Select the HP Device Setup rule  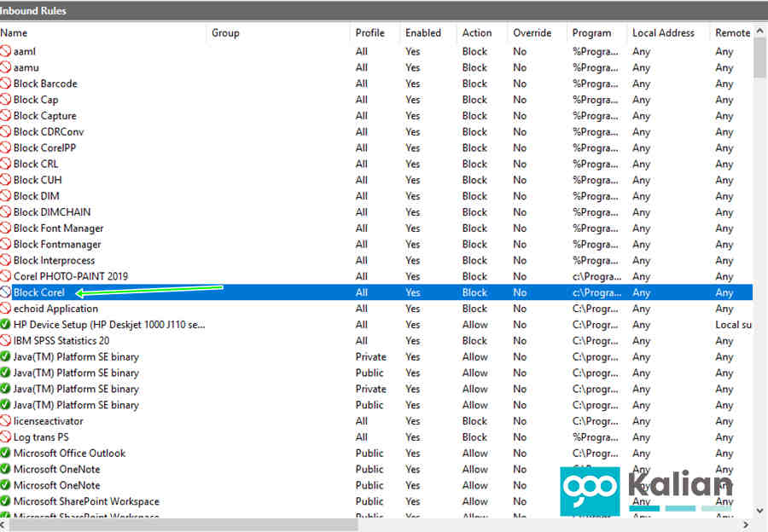point(109,325)
